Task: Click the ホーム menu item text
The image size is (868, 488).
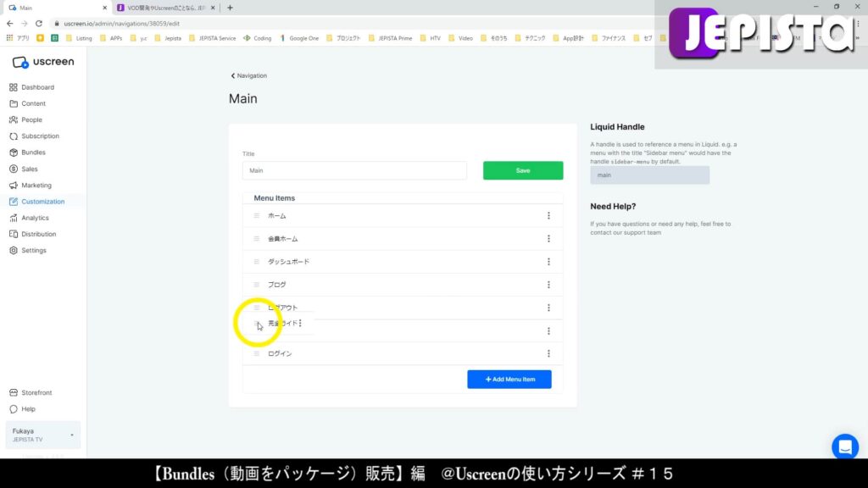Action: coord(277,216)
